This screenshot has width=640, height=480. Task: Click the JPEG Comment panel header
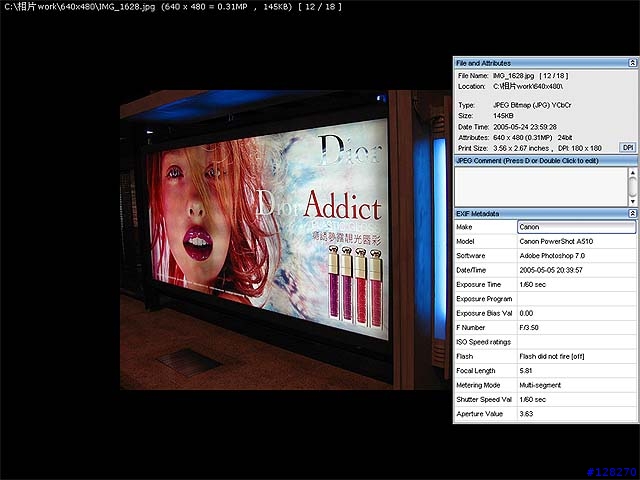coord(545,160)
